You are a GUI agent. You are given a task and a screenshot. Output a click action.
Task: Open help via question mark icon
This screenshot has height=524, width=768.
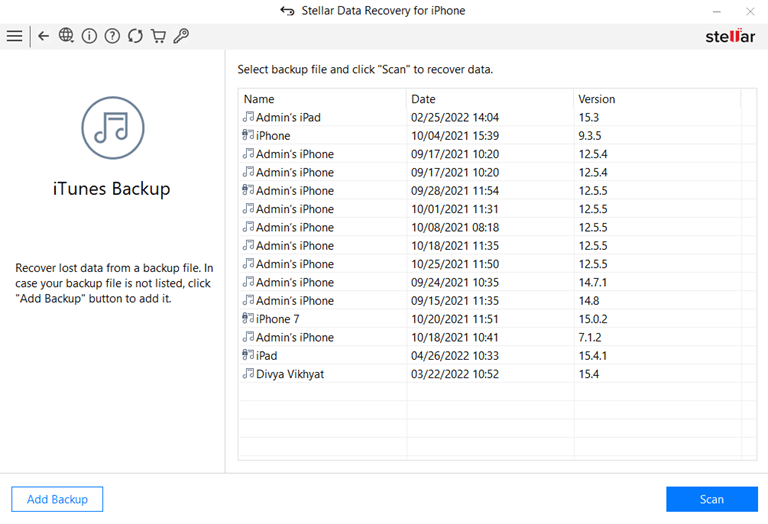[112, 36]
